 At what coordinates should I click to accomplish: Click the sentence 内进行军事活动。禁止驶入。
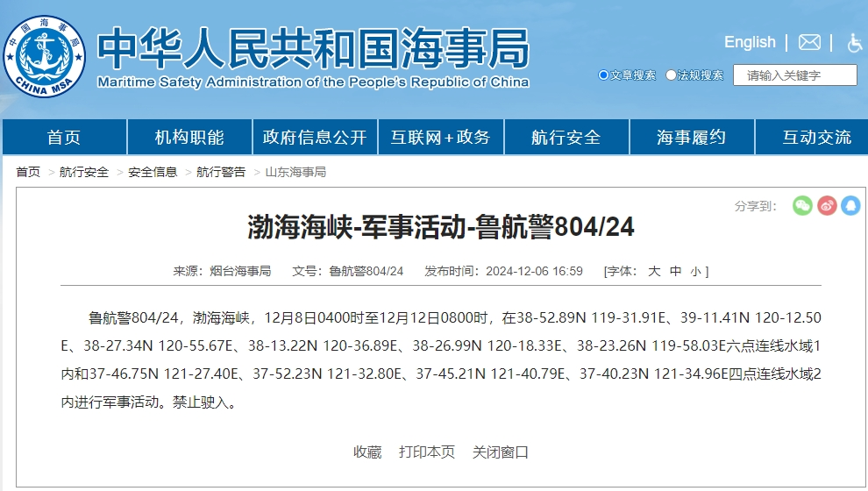click(149, 402)
